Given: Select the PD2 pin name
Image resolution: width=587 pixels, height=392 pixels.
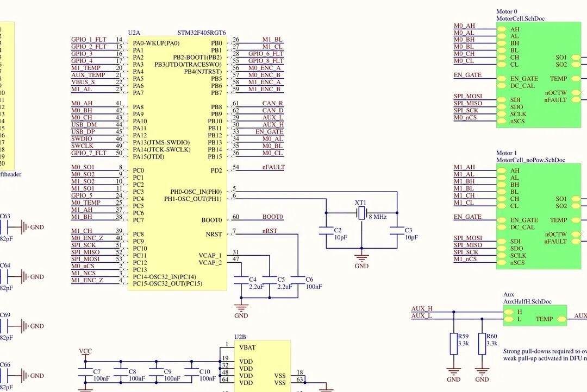Looking at the screenshot, I should 216,171.
